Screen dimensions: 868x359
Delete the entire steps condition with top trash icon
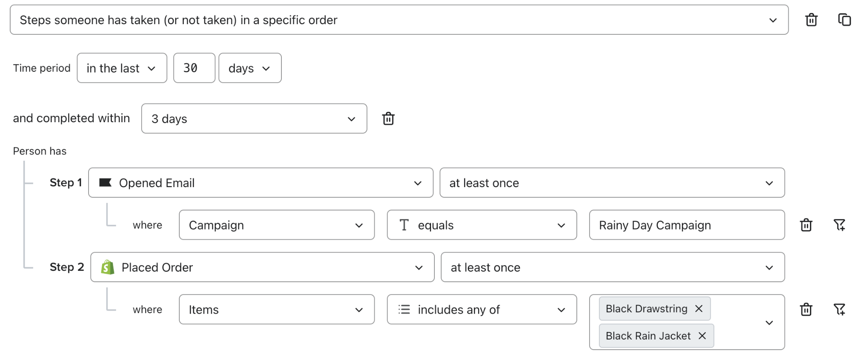click(811, 20)
